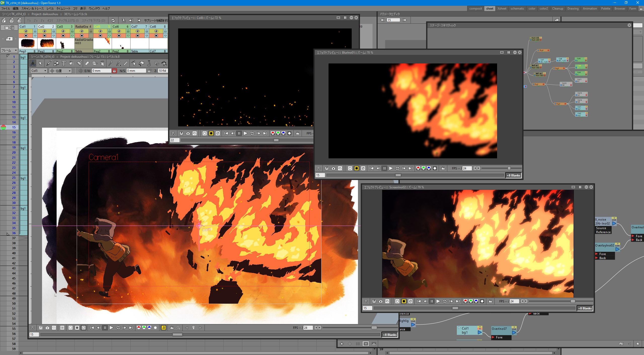This screenshot has height=355, width=644.
Task: Open the ウィンドウ menu
Action: 94,8
